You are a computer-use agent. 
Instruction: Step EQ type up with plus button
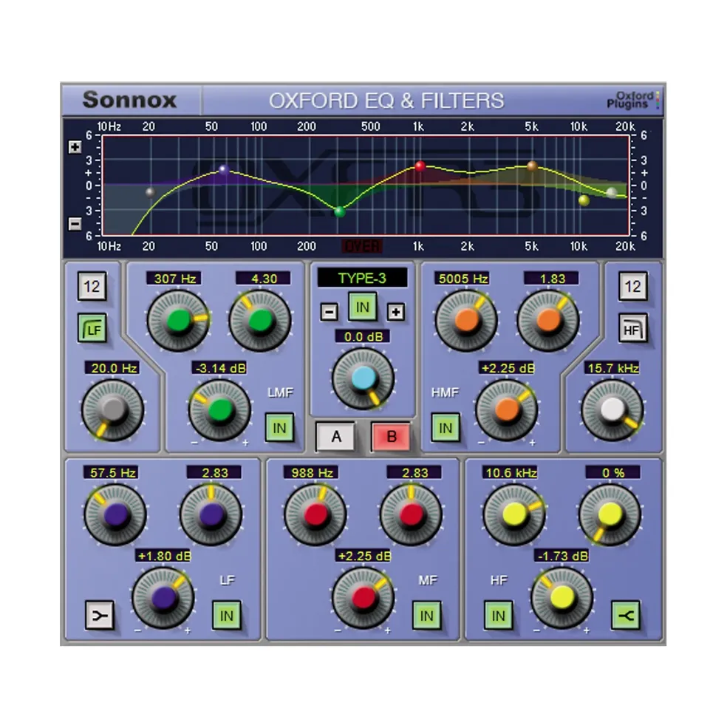395,312
